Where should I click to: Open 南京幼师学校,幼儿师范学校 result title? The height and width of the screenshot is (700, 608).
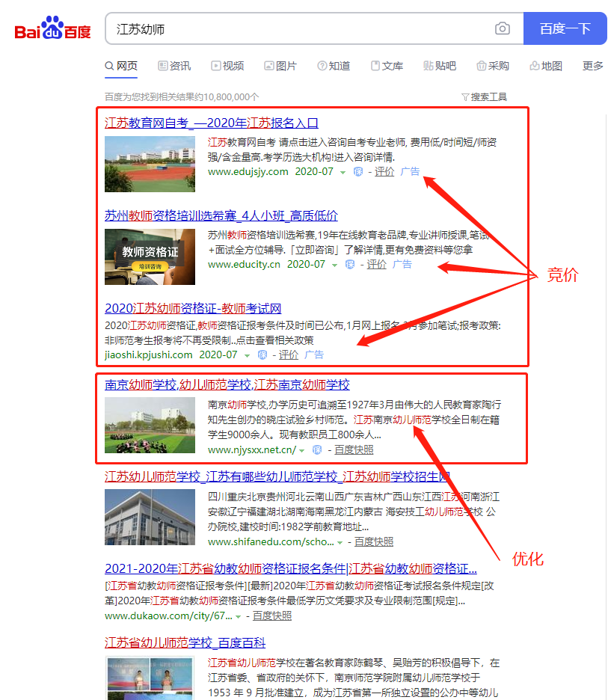coord(227,385)
